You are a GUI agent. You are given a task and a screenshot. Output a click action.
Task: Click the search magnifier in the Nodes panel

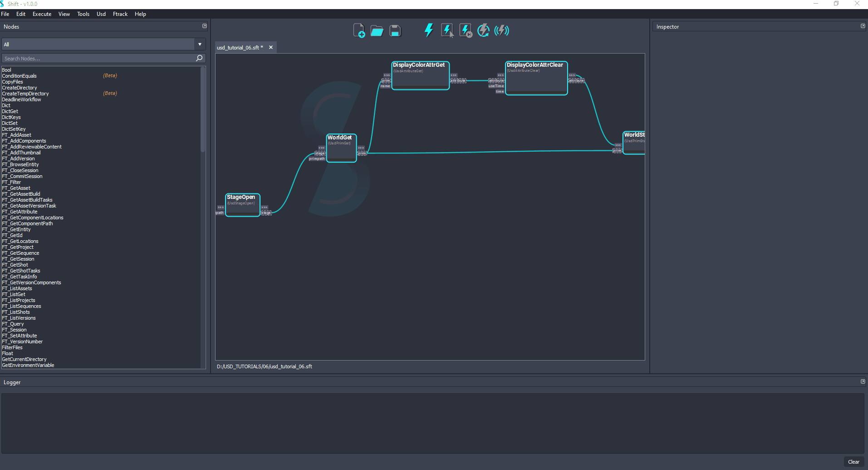(x=199, y=58)
